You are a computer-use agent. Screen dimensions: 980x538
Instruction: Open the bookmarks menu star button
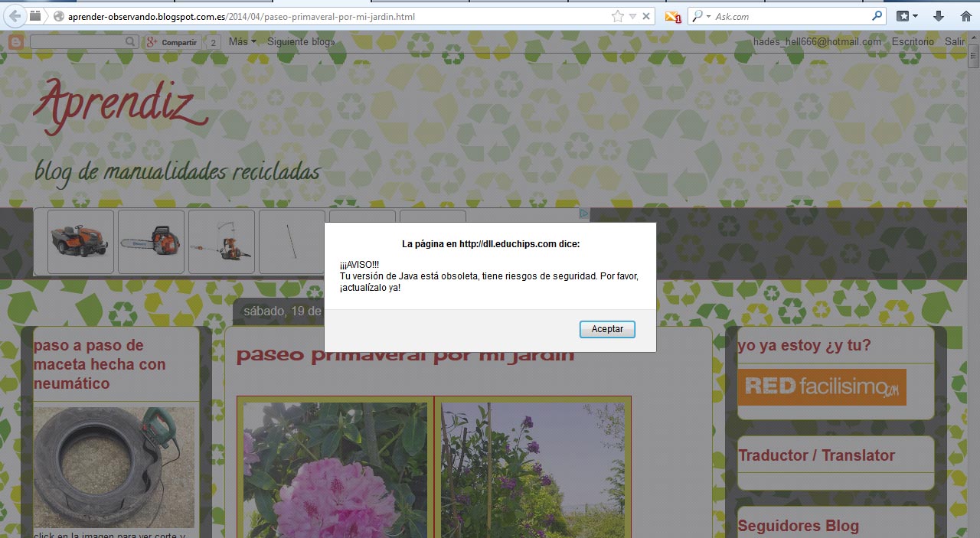(x=907, y=16)
